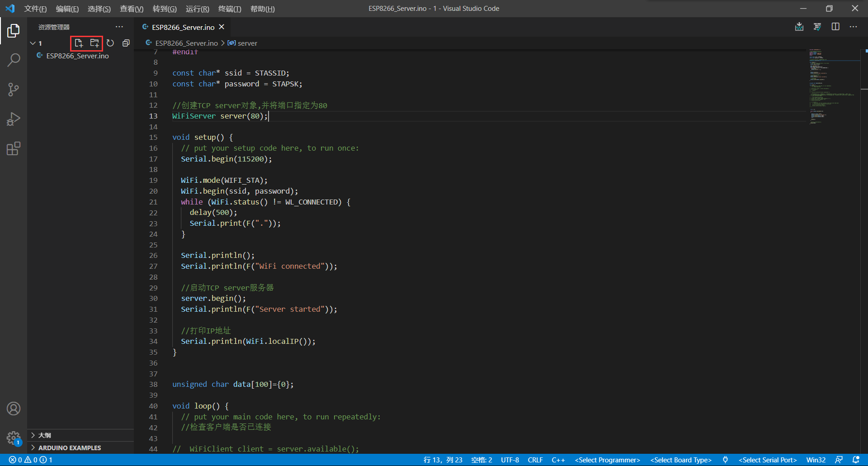Open the 终端 menu
This screenshot has height=466, width=868.
pos(230,9)
